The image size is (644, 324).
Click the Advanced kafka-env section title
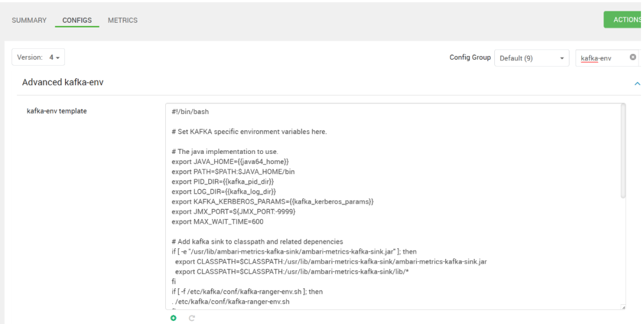pyautogui.click(x=63, y=82)
